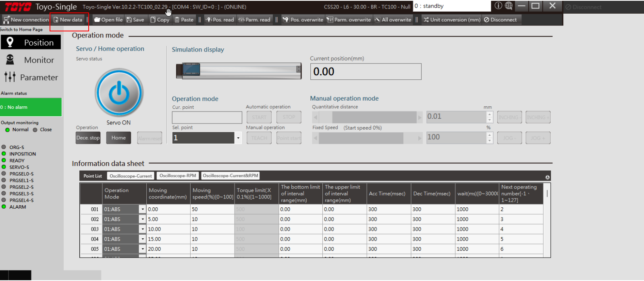
Task: Open Operation Mode dropdown for row 003
Action: (x=142, y=229)
